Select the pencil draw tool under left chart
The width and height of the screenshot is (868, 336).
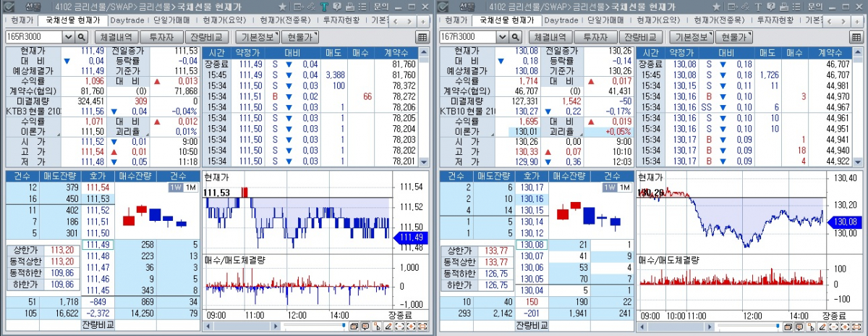point(388,327)
